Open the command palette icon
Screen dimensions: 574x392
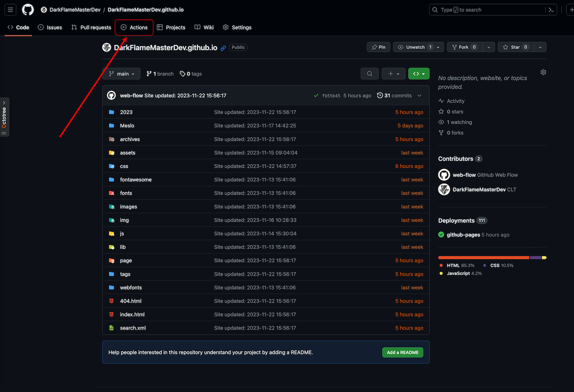pos(551,10)
